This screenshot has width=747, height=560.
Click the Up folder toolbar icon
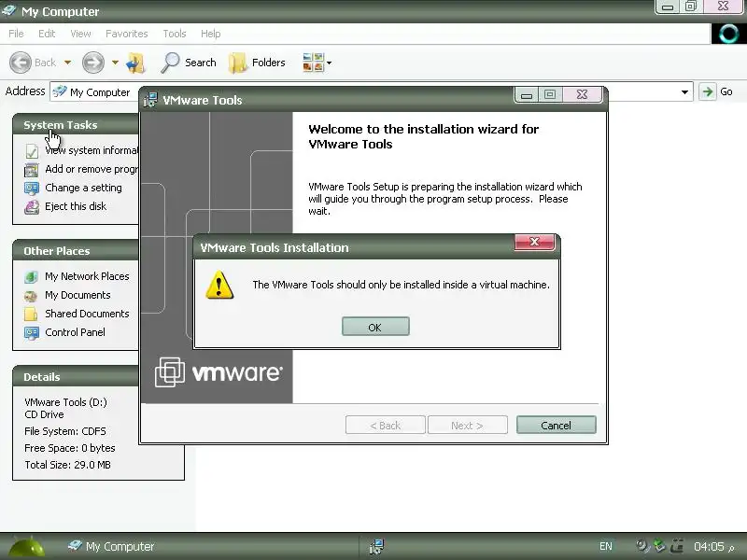tap(135, 63)
